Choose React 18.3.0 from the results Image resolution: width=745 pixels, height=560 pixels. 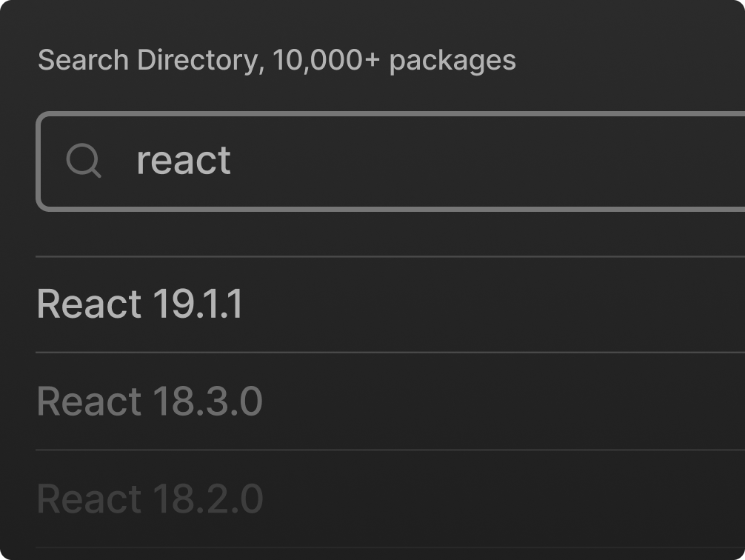coord(150,401)
